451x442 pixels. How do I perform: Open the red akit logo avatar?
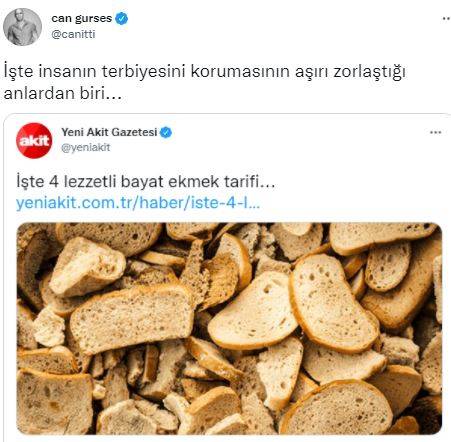(34, 140)
